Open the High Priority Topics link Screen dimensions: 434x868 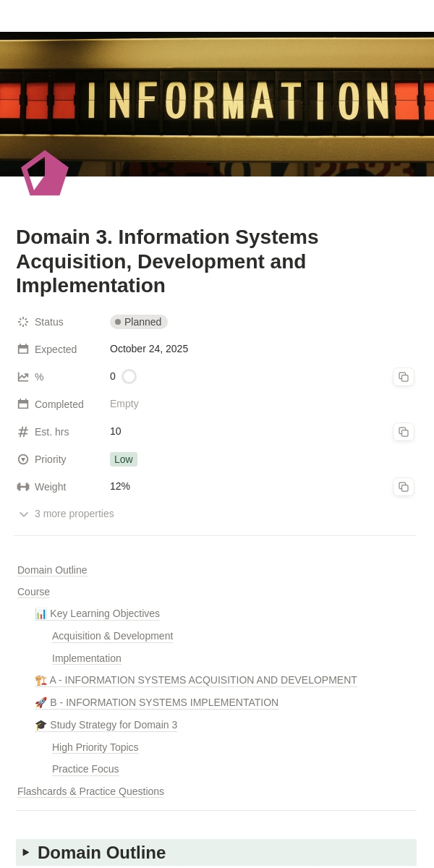95,747
